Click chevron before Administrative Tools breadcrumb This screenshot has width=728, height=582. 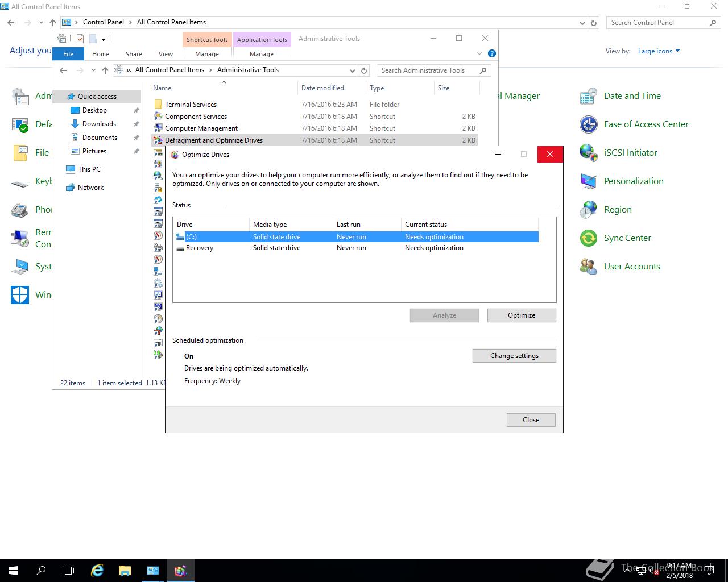pyautogui.click(x=210, y=70)
